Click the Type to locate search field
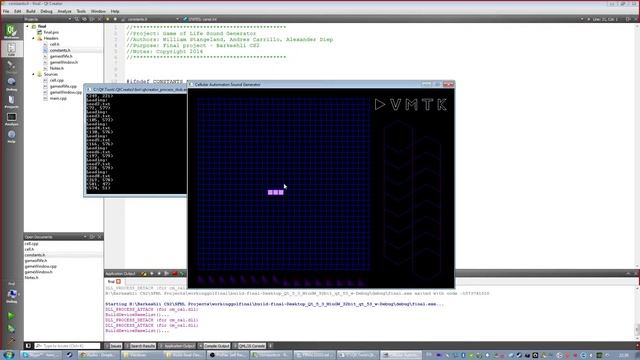Viewport: 640px width, 360px height. (67, 346)
